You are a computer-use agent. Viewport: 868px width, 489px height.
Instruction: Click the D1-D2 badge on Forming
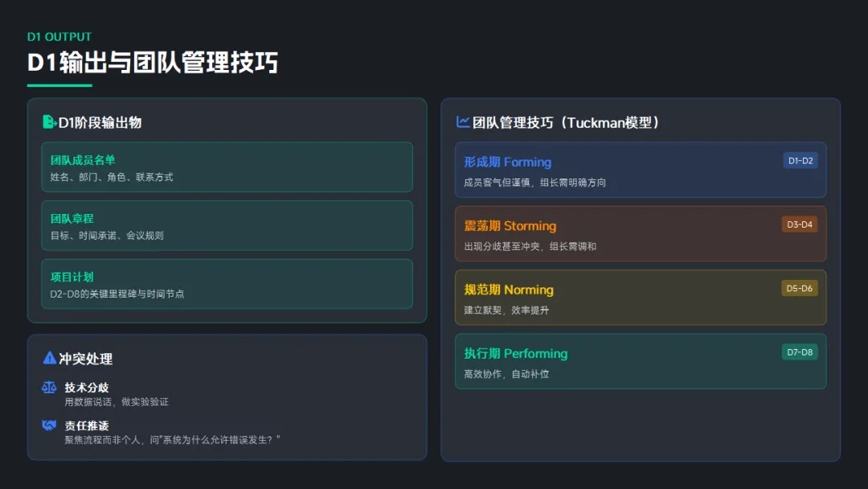point(800,161)
